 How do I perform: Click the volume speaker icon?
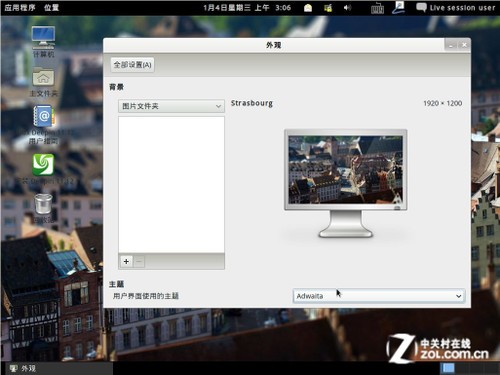click(347, 8)
